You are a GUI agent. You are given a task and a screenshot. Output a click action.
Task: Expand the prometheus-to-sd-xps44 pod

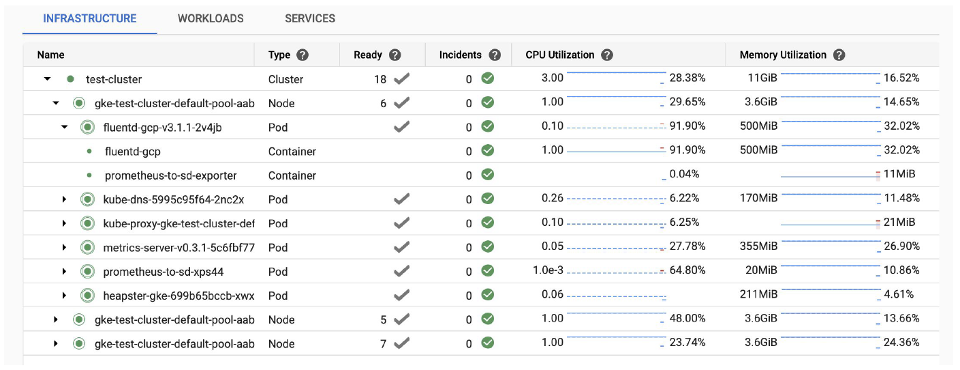(64, 271)
